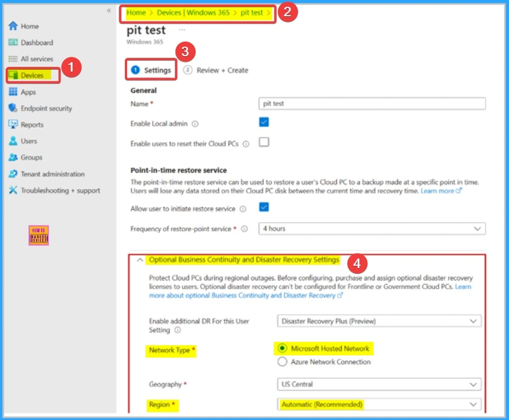The image size is (509, 420).
Task: Click the Tenant administration icon
Action: [x=13, y=174]
